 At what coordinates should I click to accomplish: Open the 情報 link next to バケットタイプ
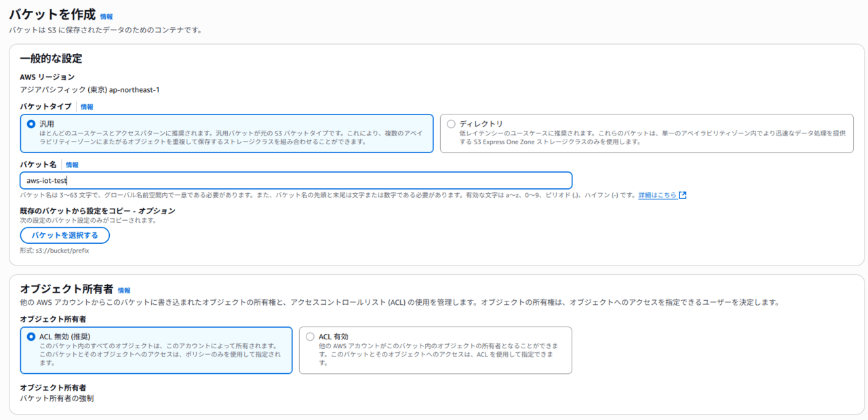(x=87, y=107)
